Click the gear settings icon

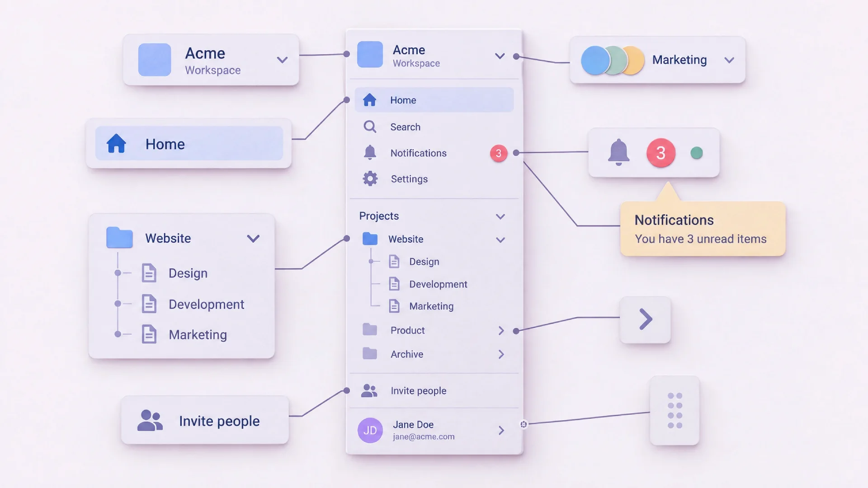coord(370,178)
